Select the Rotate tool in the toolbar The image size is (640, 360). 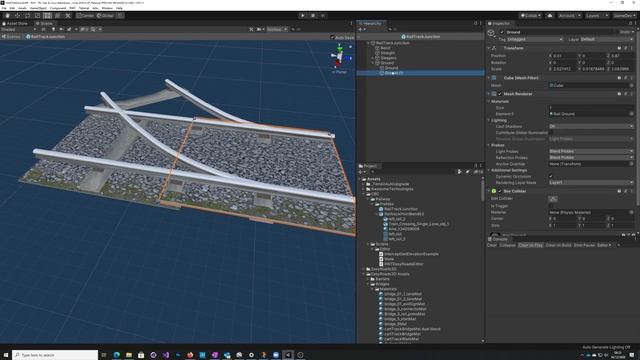27,16
